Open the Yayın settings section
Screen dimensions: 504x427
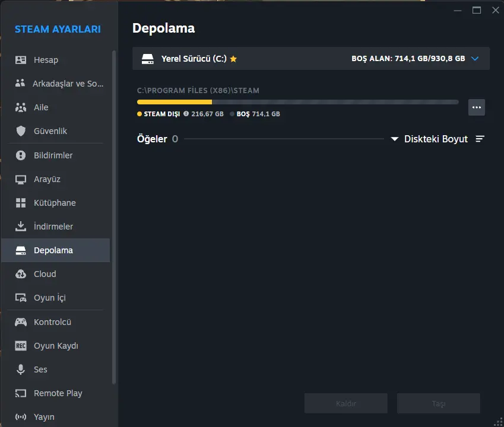(x=56, y=417)
